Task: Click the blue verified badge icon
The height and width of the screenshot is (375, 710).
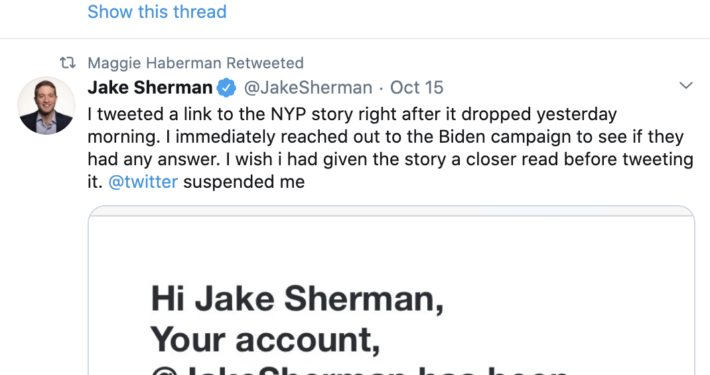Action: point(226,88)
